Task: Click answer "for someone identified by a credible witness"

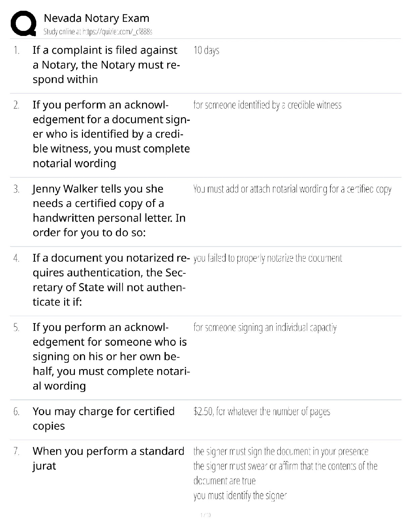Action: click(x=267, y=105)
